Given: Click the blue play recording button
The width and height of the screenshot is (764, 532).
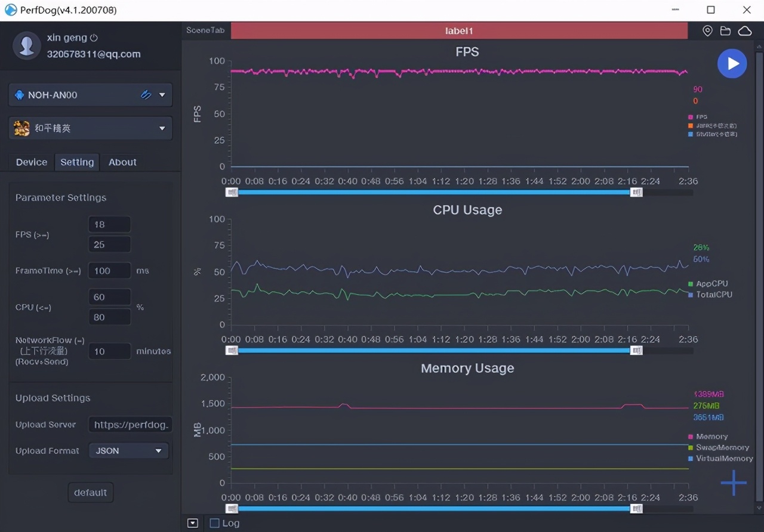Looking at the screenshot, I should click(732, 64).
